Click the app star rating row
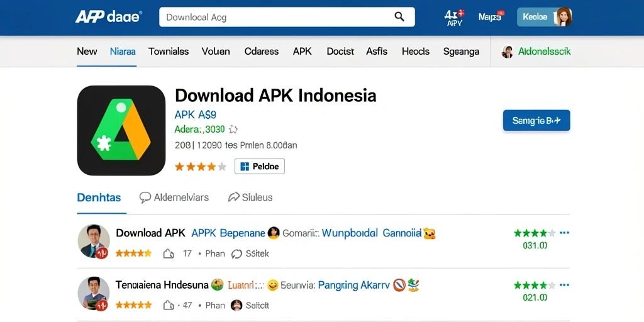644x322 pixels. tap(201, 167)
